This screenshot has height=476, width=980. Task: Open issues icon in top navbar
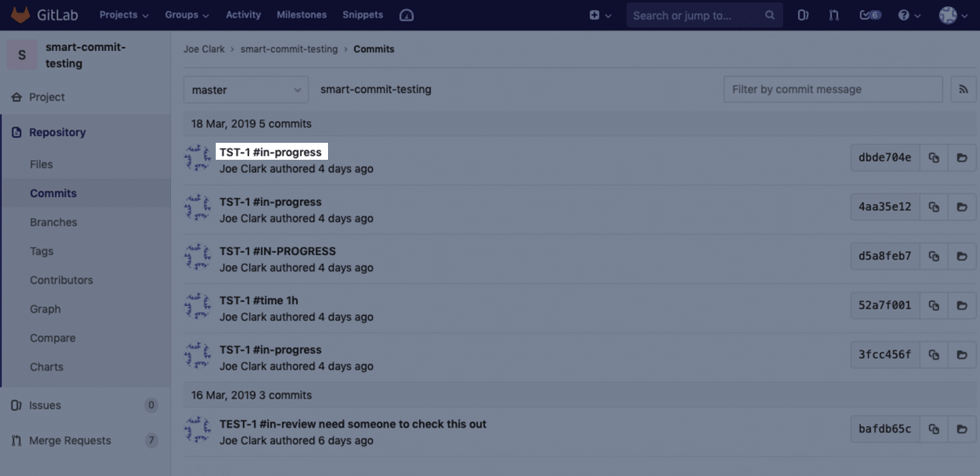[803, 15]
